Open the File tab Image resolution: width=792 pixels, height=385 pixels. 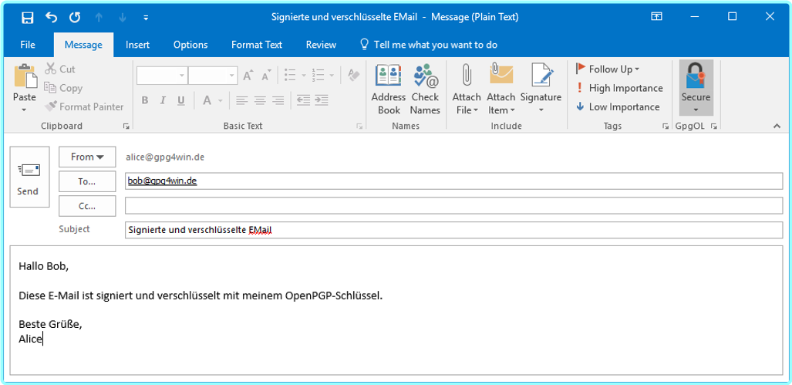28,44
